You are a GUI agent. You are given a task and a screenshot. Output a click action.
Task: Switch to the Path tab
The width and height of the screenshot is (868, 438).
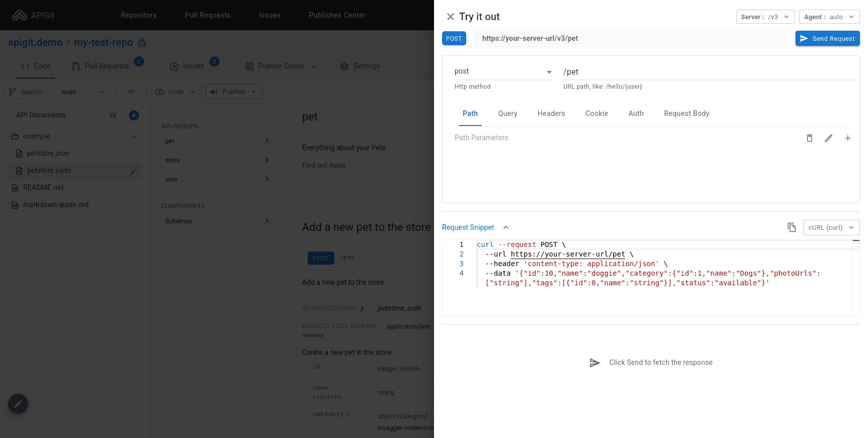click(x=470, y=113)
